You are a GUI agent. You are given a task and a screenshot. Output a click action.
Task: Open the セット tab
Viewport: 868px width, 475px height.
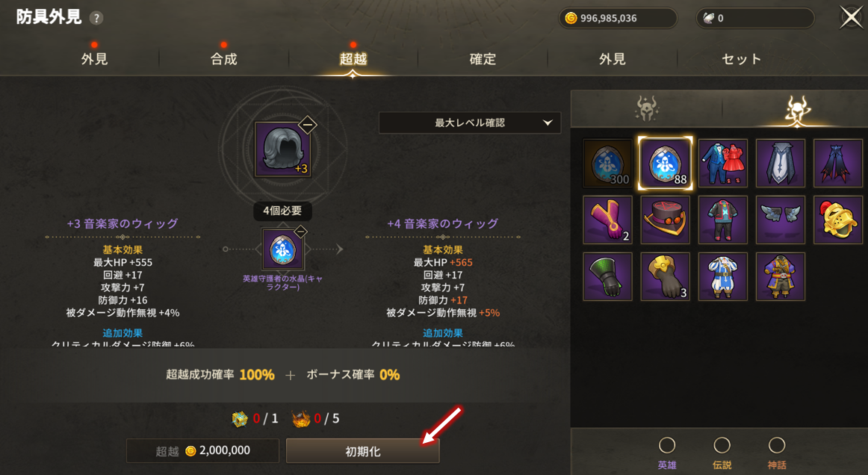[741, 59]
